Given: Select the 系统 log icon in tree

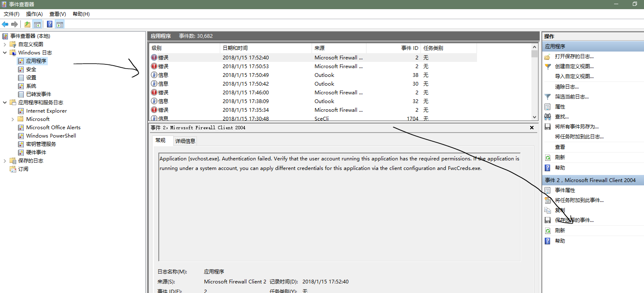Looking at the screenshot, I should point(21,86).
